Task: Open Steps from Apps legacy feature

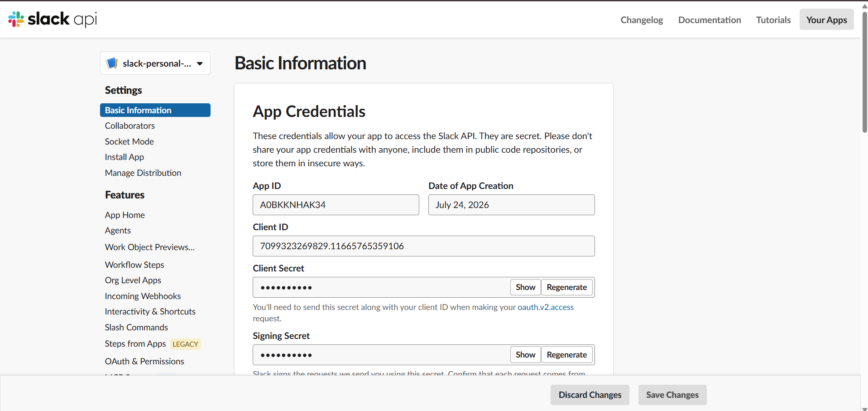Action: click(x=135, y=343)
